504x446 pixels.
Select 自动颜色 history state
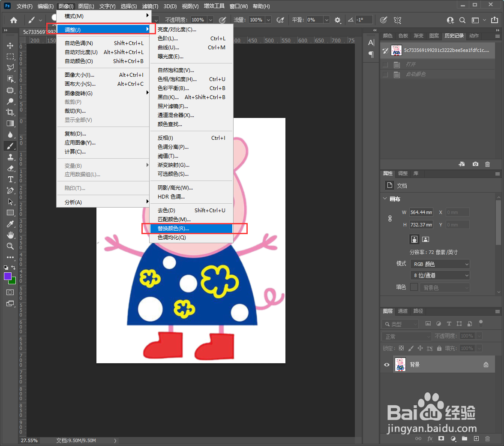click(438, 75)
